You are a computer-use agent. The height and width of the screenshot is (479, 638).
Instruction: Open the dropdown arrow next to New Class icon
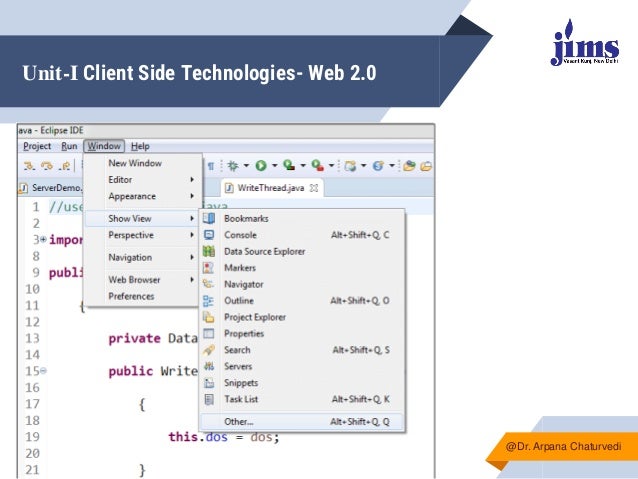point(363,166)
